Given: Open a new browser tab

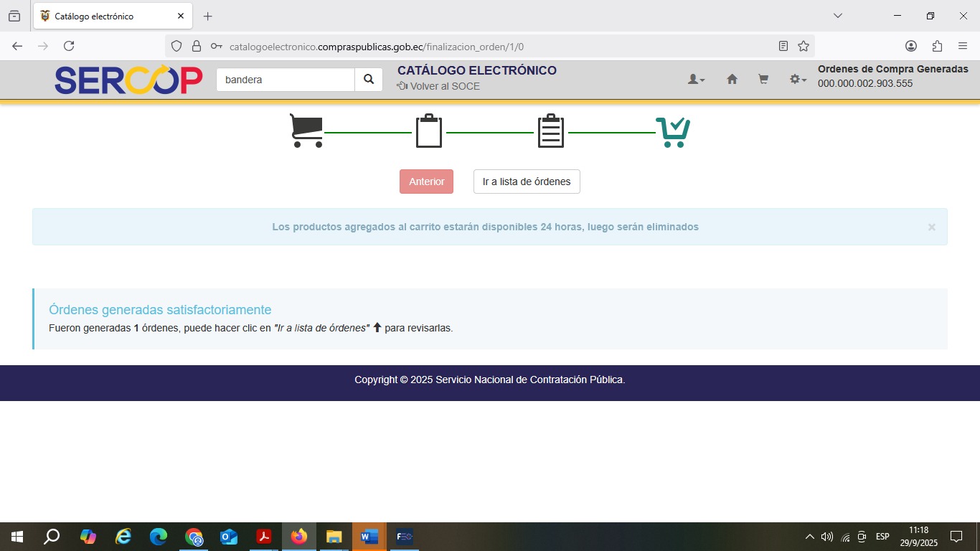Looking at the screenshot, I should pyautogui.click(x=208, y=16).
